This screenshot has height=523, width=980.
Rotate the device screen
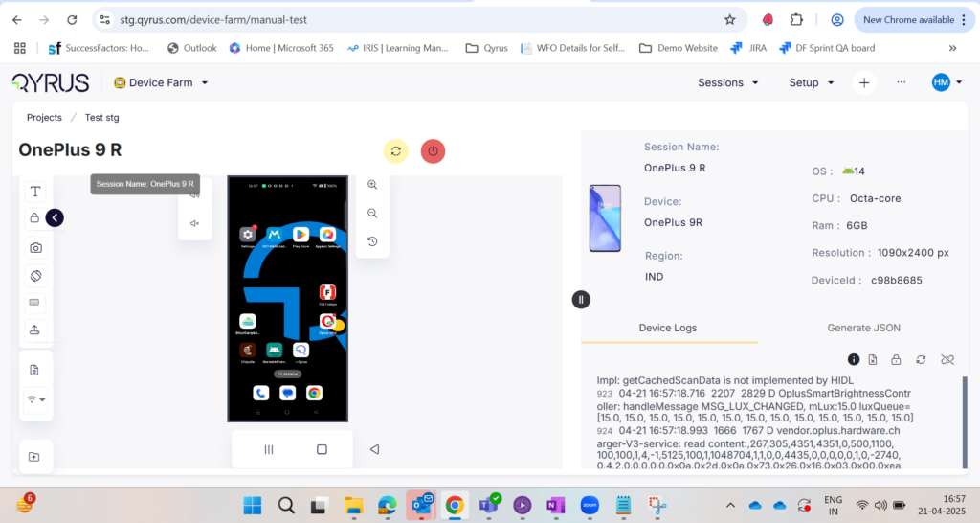[35, 276]
